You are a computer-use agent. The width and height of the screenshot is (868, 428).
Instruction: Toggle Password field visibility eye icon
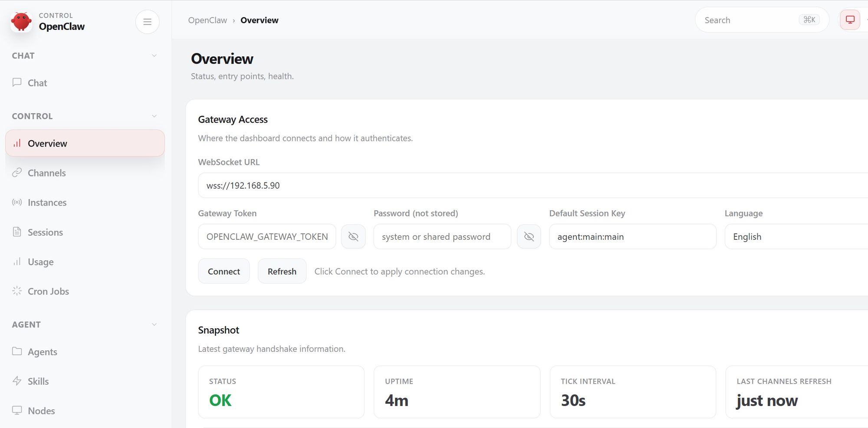[529, 237]
